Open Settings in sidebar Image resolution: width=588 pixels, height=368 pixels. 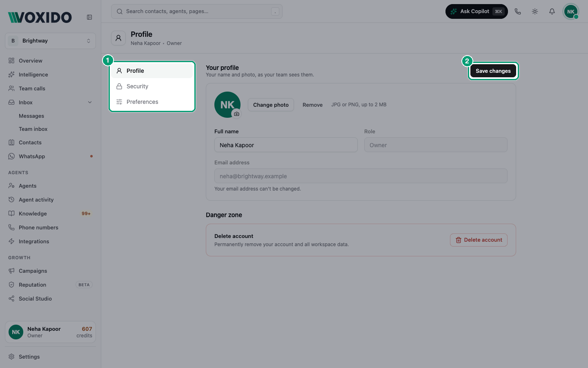(50, 357)
